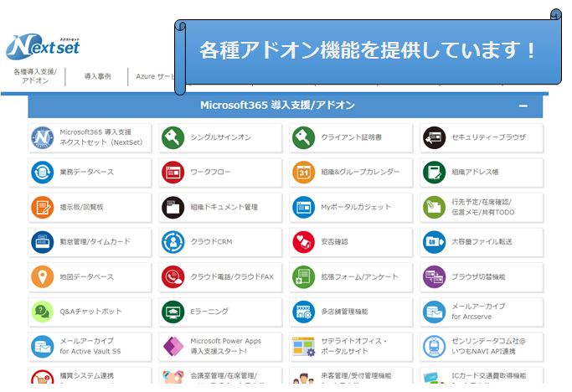Image resolution: width=572 pixels, height=392 pixels.
Task: Click the 業務データベース text
Action: 87,172
